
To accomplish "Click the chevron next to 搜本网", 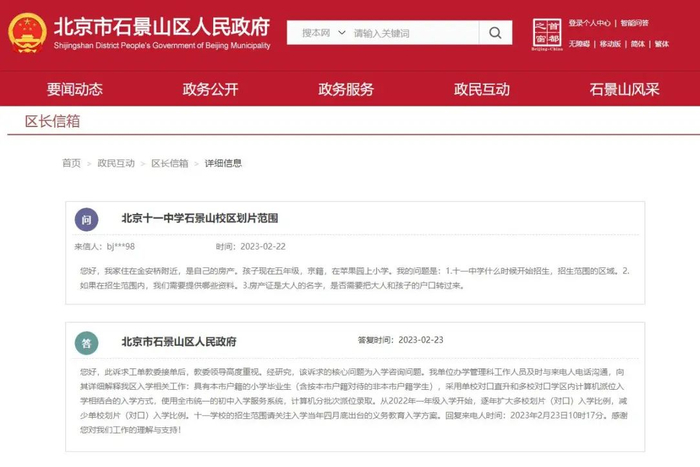I will coord(342,33).
